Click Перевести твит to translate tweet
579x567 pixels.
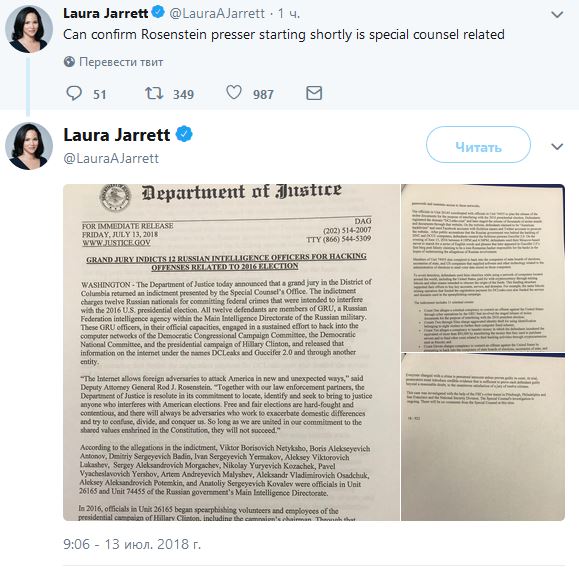[x=121, y=62]
